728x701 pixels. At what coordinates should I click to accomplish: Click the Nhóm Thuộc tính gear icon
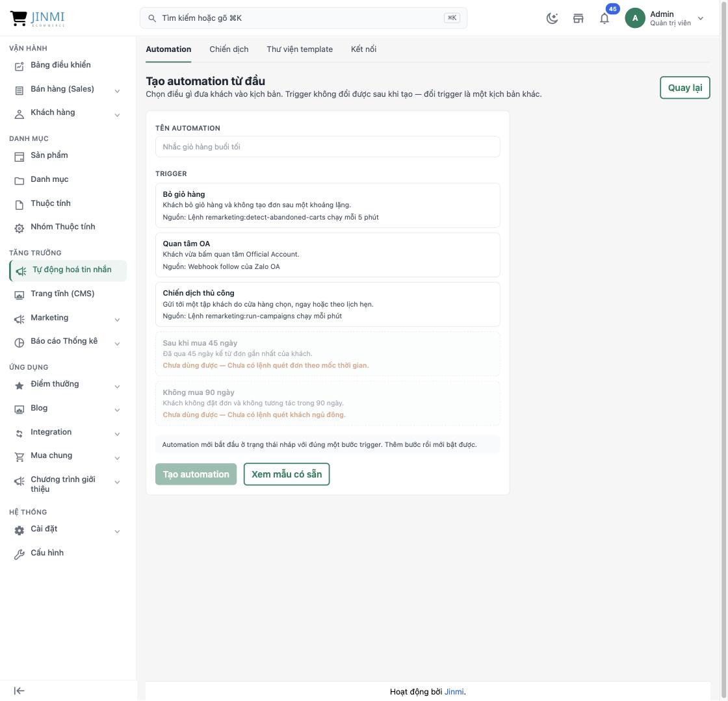tap(19, 228)
